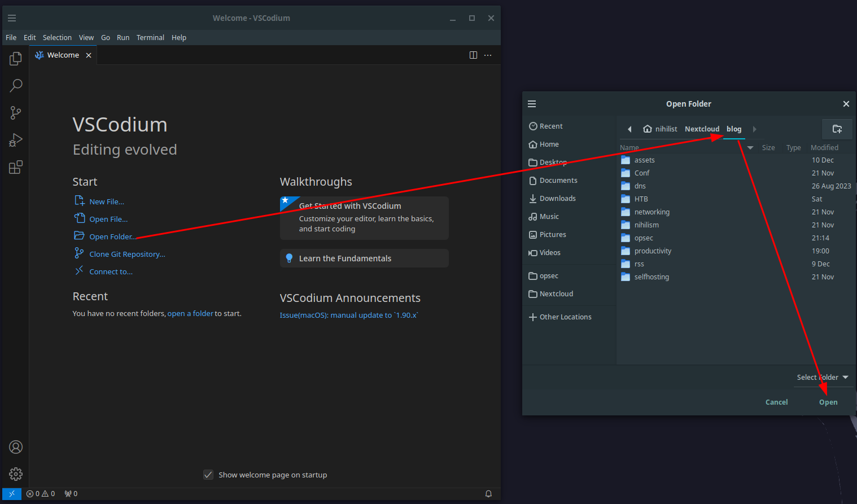The height and width of the screenshot is (504, 857).
Task: Open the File menu
Action: pos(11,38)
